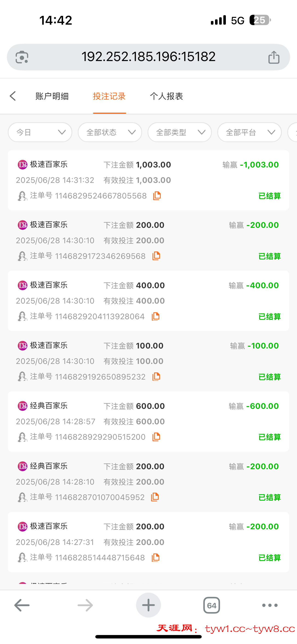Expand the 全部平台 platform dropdown

click(x=249, y=132)
